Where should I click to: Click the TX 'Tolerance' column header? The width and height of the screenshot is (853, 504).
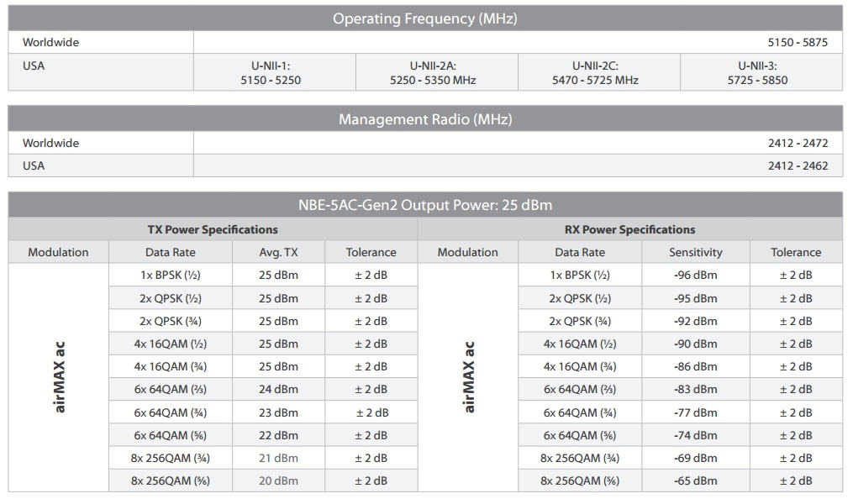pos(371,252)
